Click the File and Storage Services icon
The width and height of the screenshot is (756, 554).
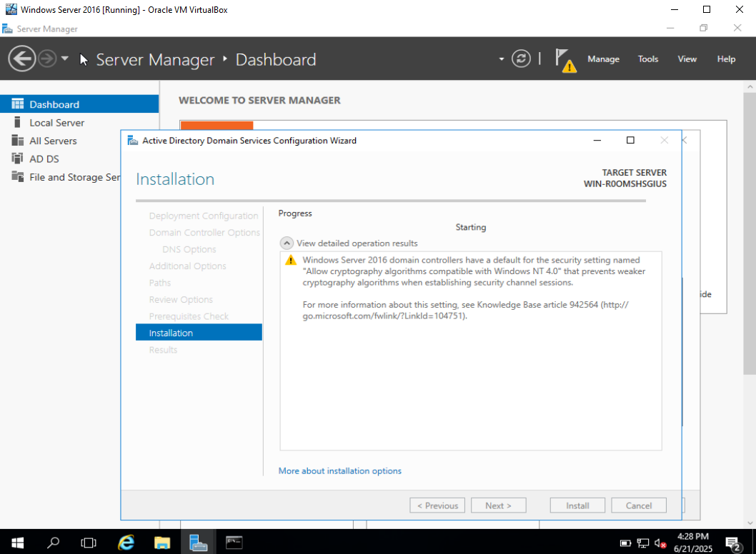(17, 176)
